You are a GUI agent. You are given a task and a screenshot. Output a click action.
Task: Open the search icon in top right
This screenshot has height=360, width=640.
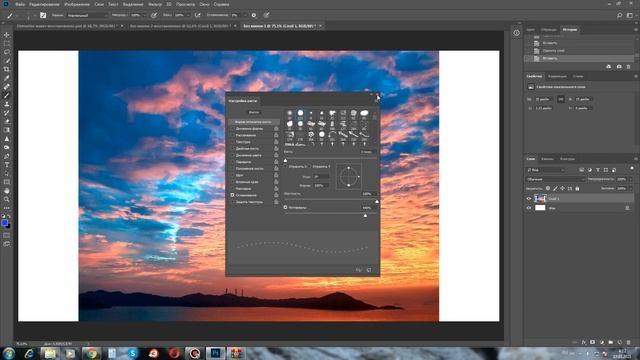620,15
